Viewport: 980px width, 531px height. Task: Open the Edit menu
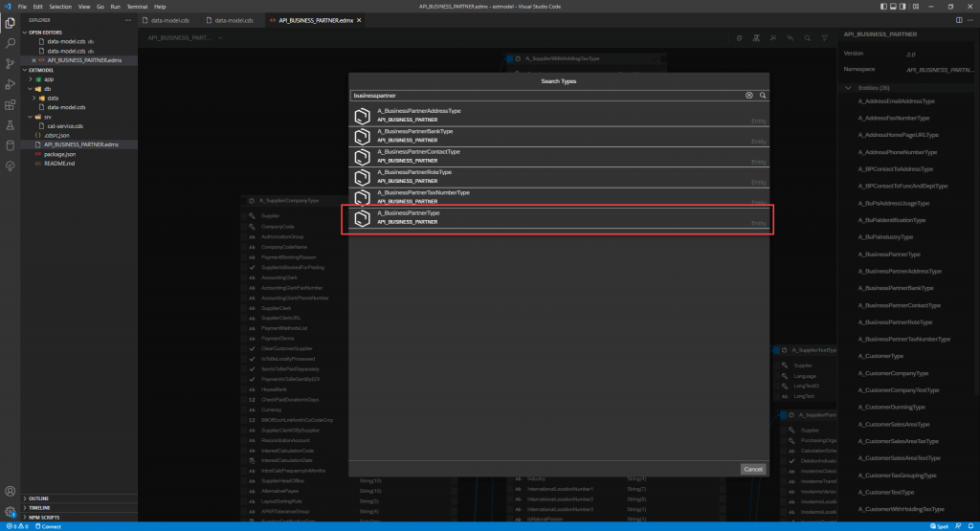pos(37,7)
